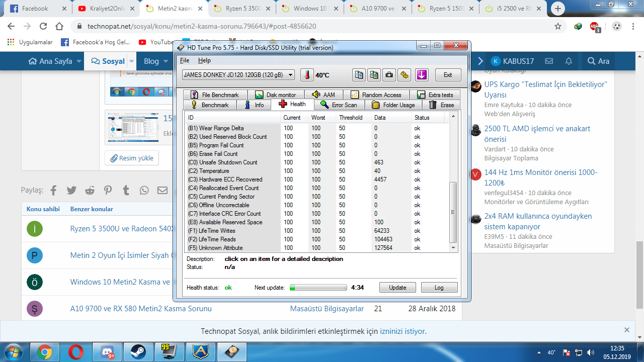Share thread on WhatsApp icon

144,191
